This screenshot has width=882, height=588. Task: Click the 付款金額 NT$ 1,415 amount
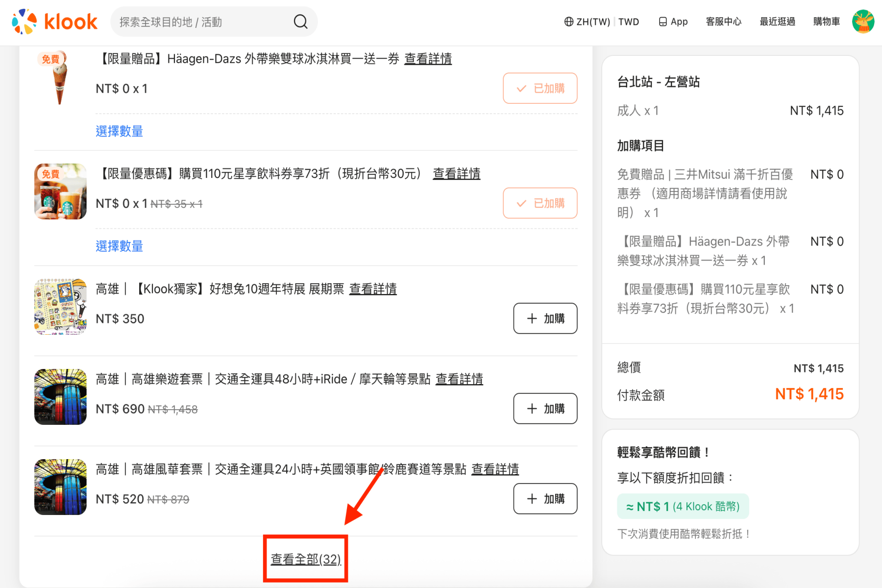tap(809, 394)
